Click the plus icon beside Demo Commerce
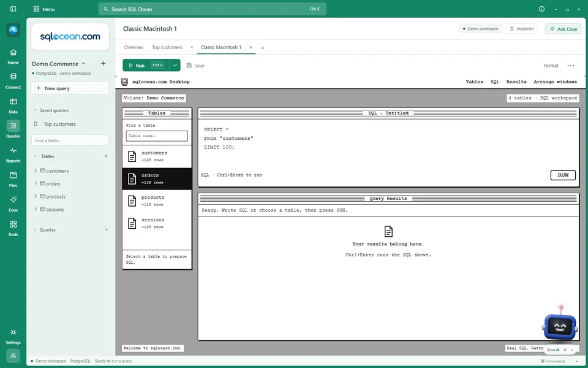Viewport: 588px width, 368px height. [x=103, y=63]
